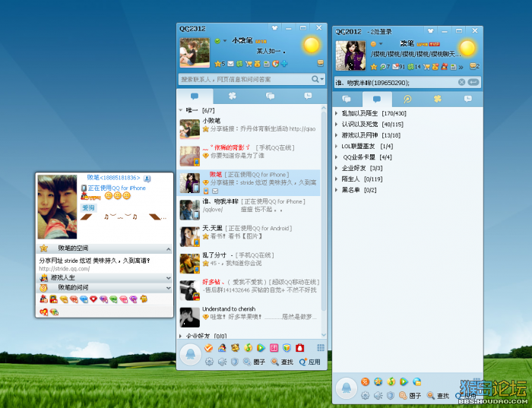Viewport: 532px width, 408px height.
Task: Open the pink 团 group-buy app icon
Action: [x=274, y=348]
